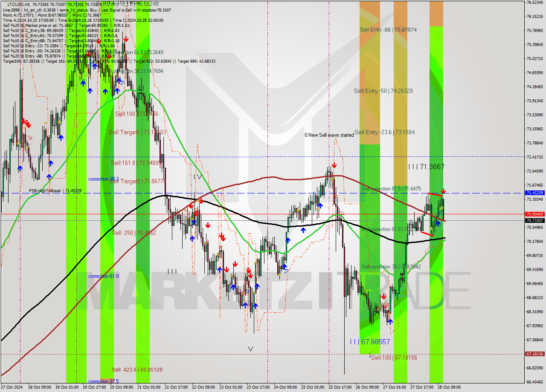The image size is (546, 392).
Task: Click the 75.02770 price axis value
Action: click(534, 58)
